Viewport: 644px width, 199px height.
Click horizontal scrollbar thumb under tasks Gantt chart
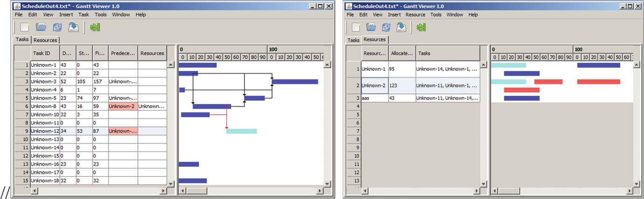[198, 191]
